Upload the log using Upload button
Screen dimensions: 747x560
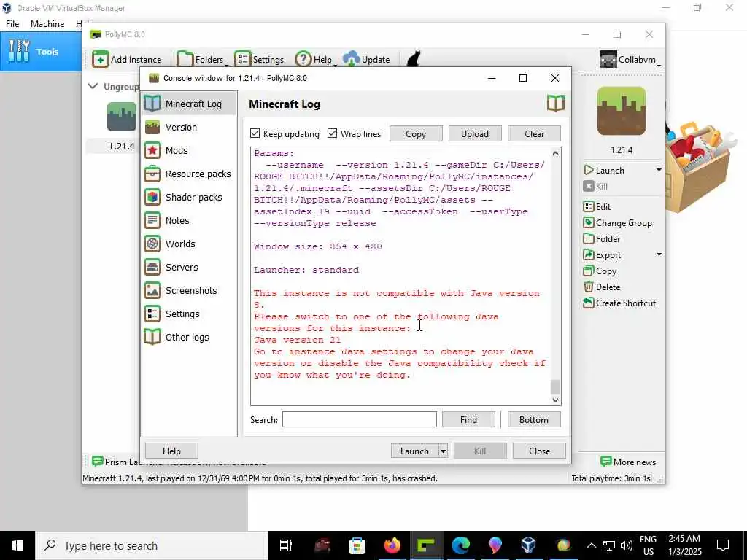(x=474, y=134)
